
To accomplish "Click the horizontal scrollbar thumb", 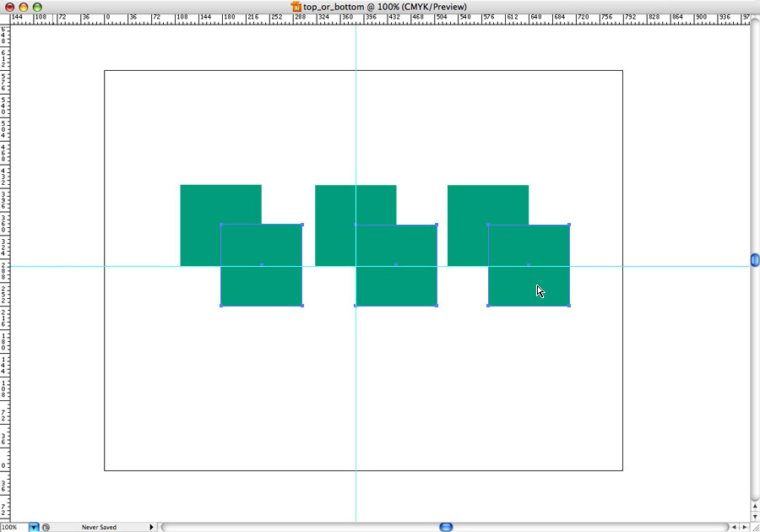I will click(446, 527).
